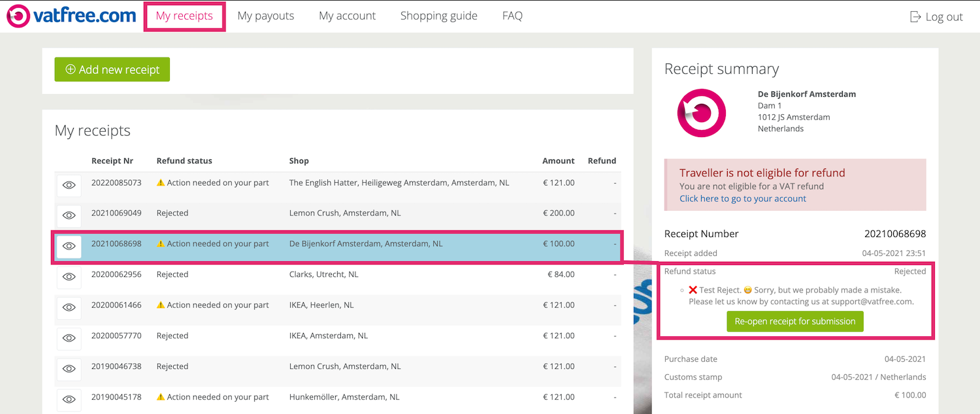Click the log out arrow icon

coord(915,17)
